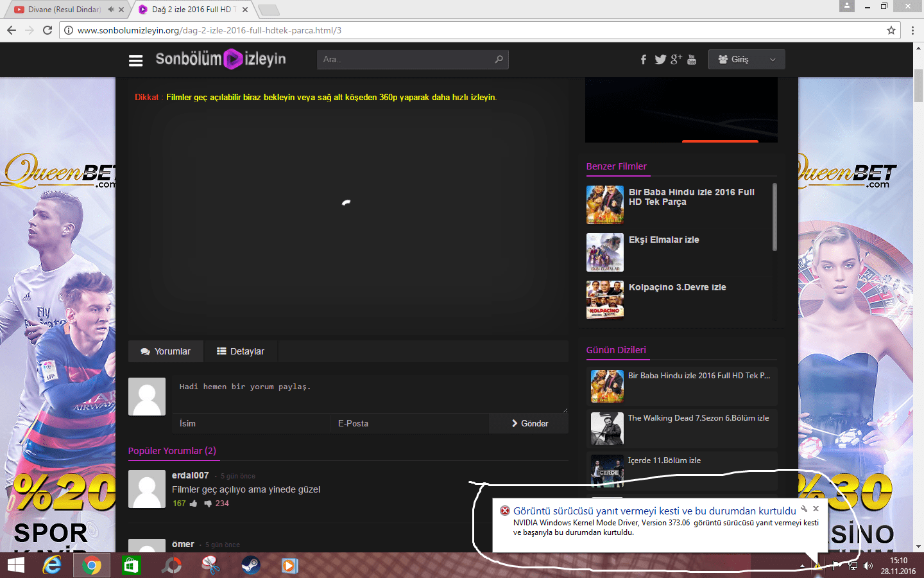Open the site's Facebook page icon
The image size is (924, 578).
644,60
